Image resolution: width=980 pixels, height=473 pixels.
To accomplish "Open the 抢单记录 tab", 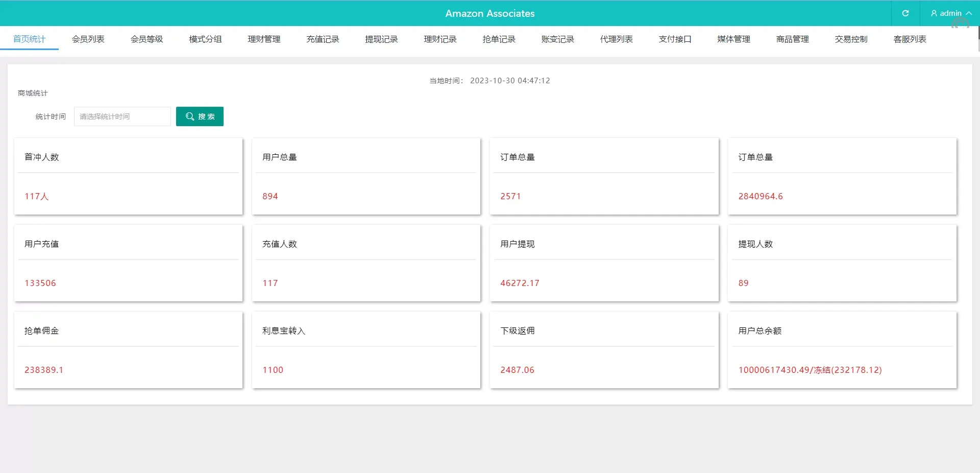I will click(499, 39).
